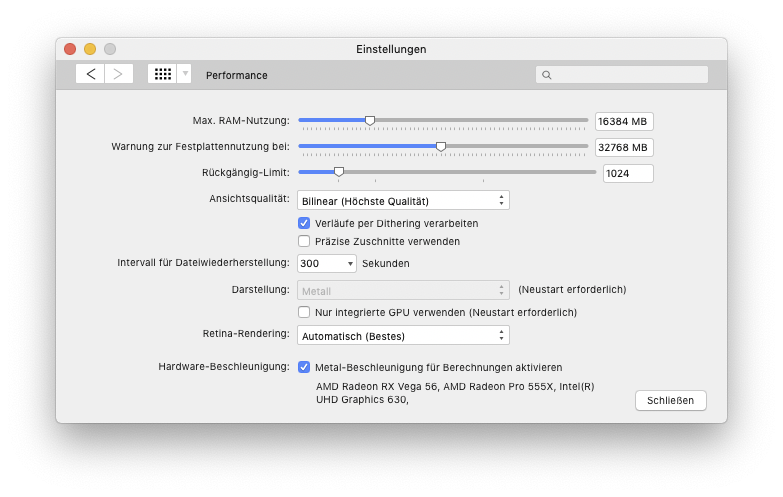783x497 pixels.
Task: Open the Retina-Rendering Automatisch dropdown
Action: pos(403,336)
